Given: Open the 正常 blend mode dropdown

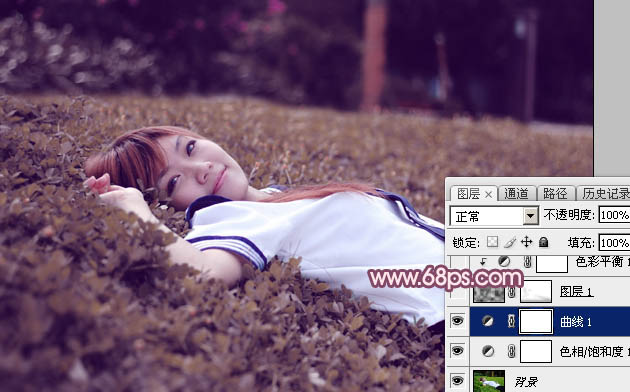Looking at the screenshot, I should point(531,216).
